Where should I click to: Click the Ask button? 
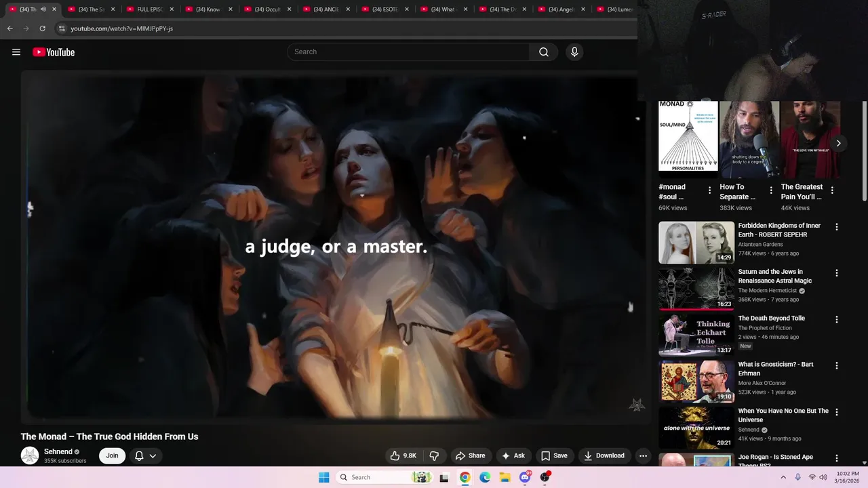(513, 455)
